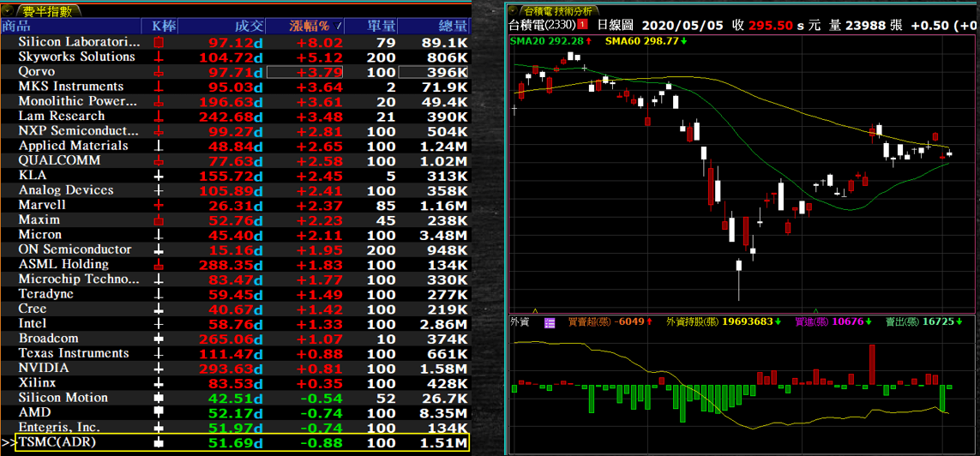Click the 外資 sub-chart label

520,322
